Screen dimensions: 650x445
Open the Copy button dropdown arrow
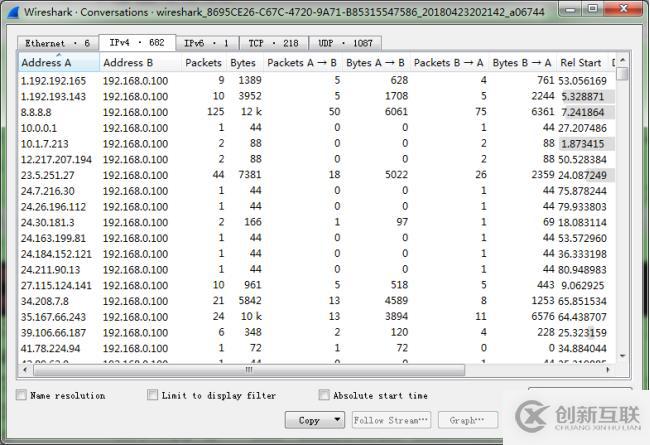pyautogui.click(x=338, y=420)
